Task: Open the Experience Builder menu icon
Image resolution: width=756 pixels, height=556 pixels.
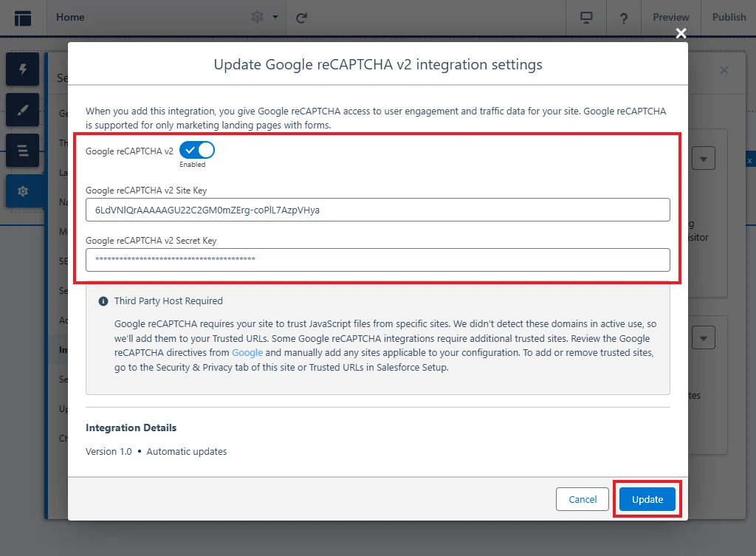Action: [23, 18]
